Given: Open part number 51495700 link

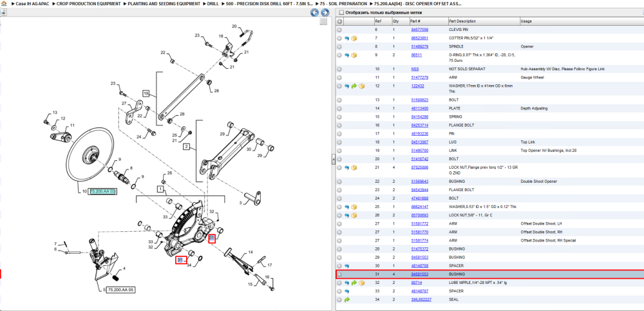Looking at the screenshot, I should (420, 151).
